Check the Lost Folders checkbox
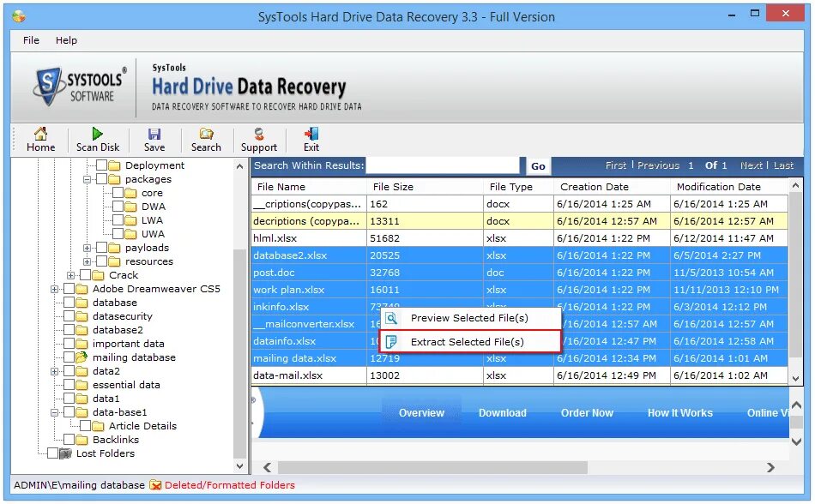815x504 pixels. click(x=52, y=453)
